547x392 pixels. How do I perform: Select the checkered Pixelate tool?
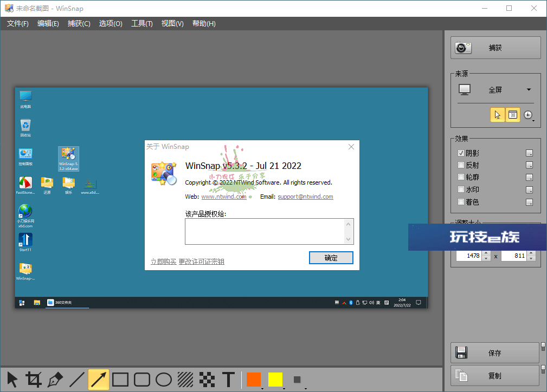click(207, 380)
